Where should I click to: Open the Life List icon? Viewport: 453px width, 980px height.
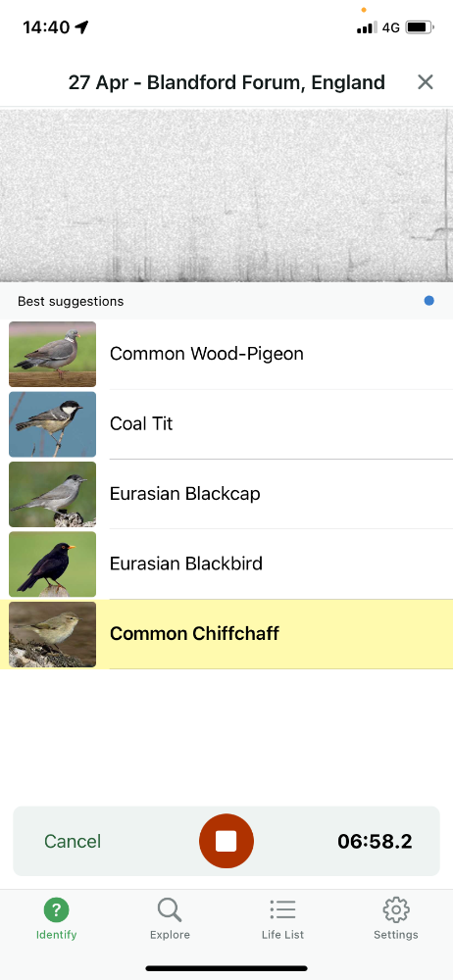pos(282,910)
